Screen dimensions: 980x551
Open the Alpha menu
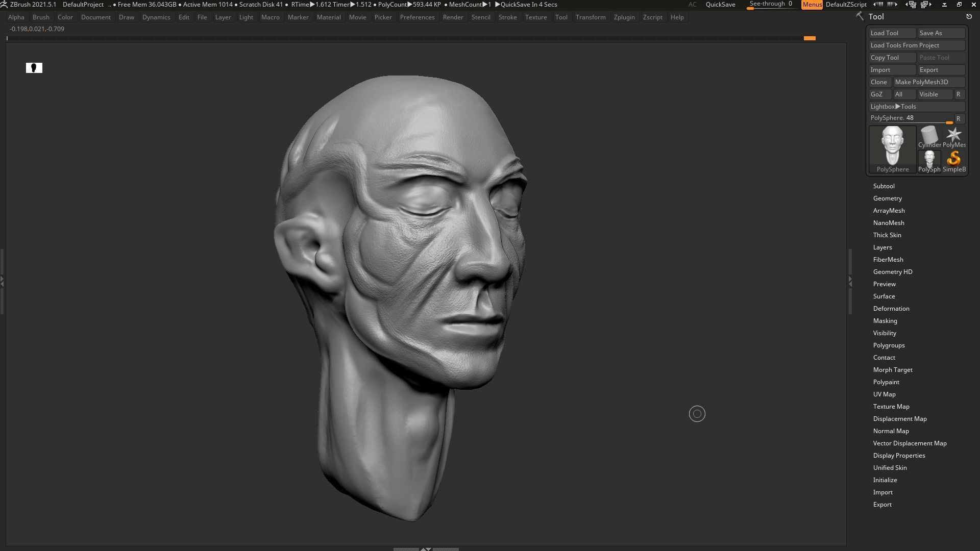coord(16,17)
